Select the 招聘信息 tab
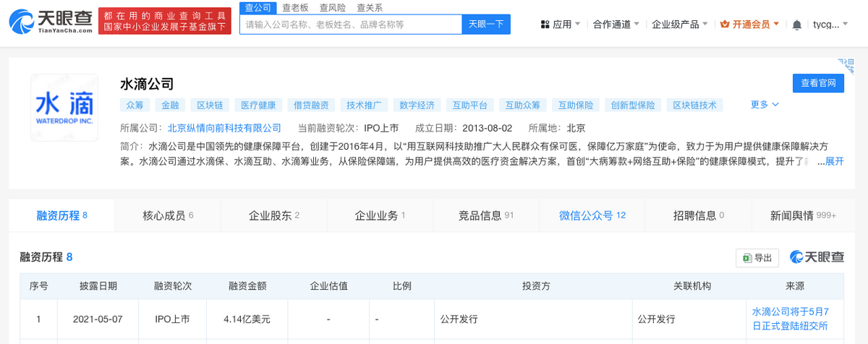This screenshot has height=344, width=868. tap(699, 215)
